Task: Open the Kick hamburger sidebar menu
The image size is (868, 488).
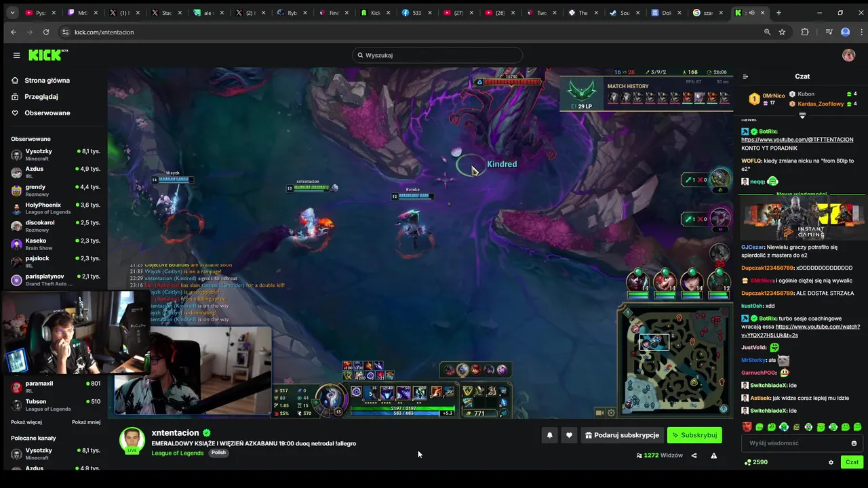Action: click(x=16, y=56)
